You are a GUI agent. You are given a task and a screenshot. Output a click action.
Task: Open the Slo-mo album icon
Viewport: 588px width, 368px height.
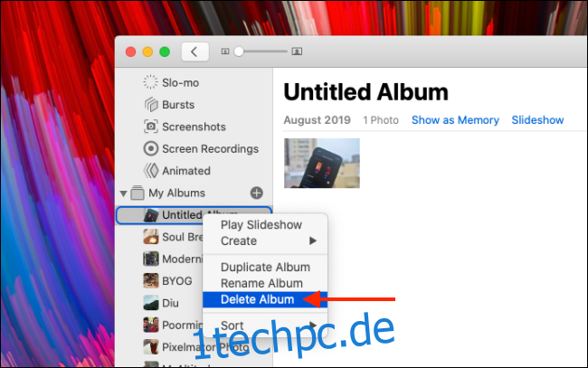[x=150, y=82]
